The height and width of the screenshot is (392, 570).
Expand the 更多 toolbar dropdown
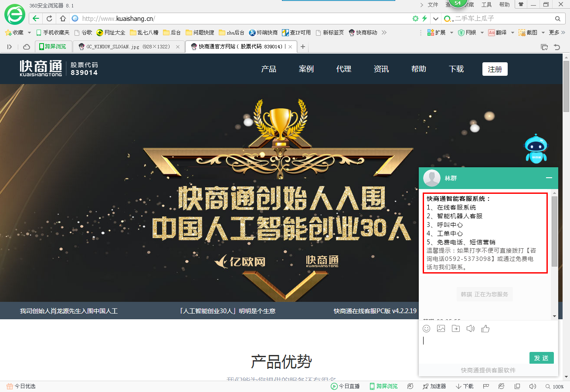pyautogui.click(x=556, y=33)
